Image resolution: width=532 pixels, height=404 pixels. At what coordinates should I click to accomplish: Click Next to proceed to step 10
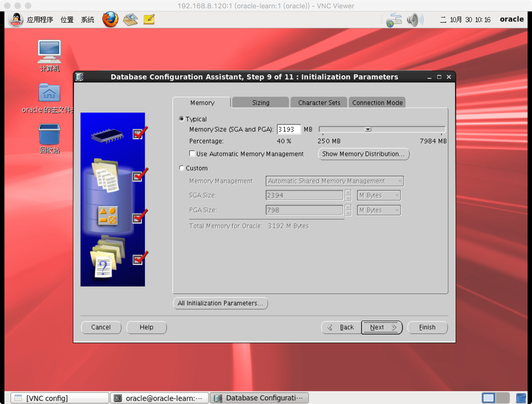(x=382, y=327)
